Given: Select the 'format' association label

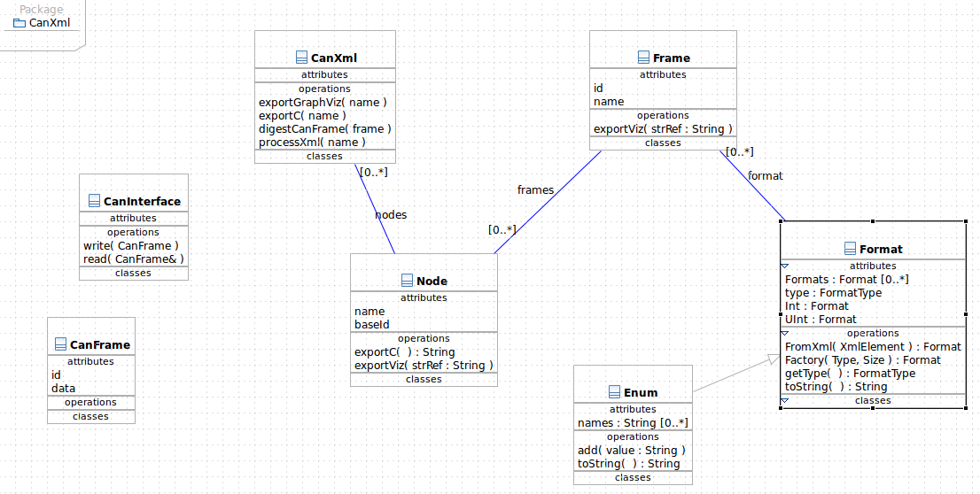Looking at the screenshot, I should pos(765,176).
